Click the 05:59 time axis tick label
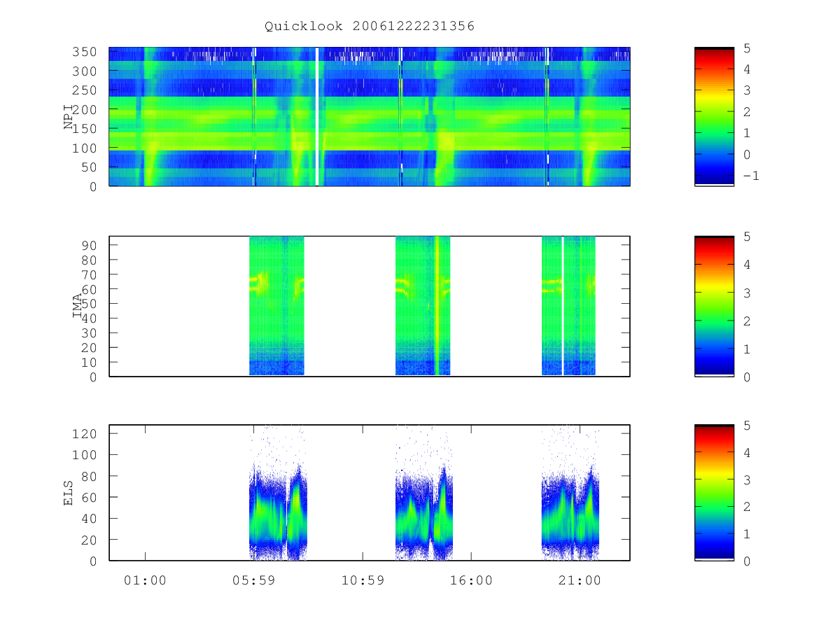This screenshot has height=630, width=840. click(253, 580)
